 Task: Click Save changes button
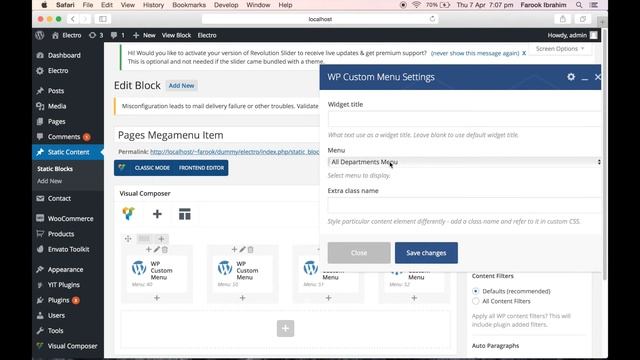426,253
